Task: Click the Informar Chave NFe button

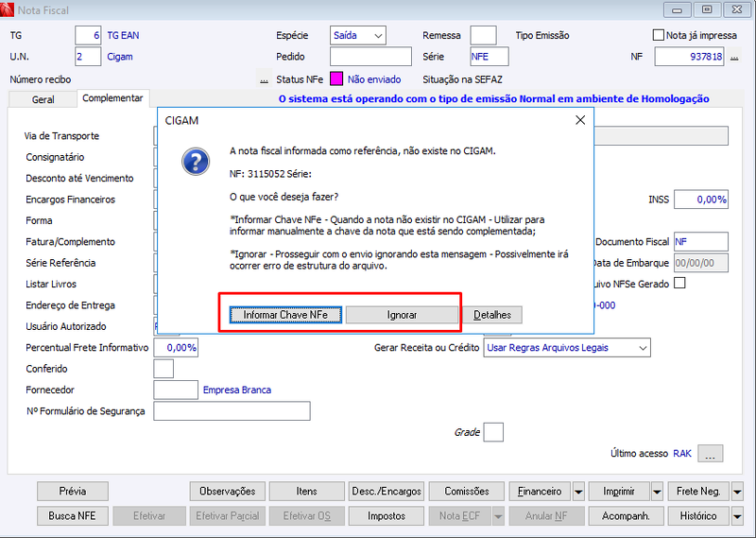Action: click(x=285, y=315)
